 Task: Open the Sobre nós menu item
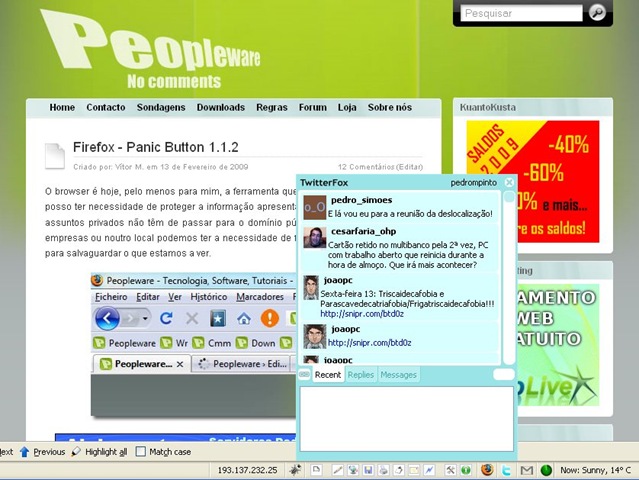coord(390,107)
